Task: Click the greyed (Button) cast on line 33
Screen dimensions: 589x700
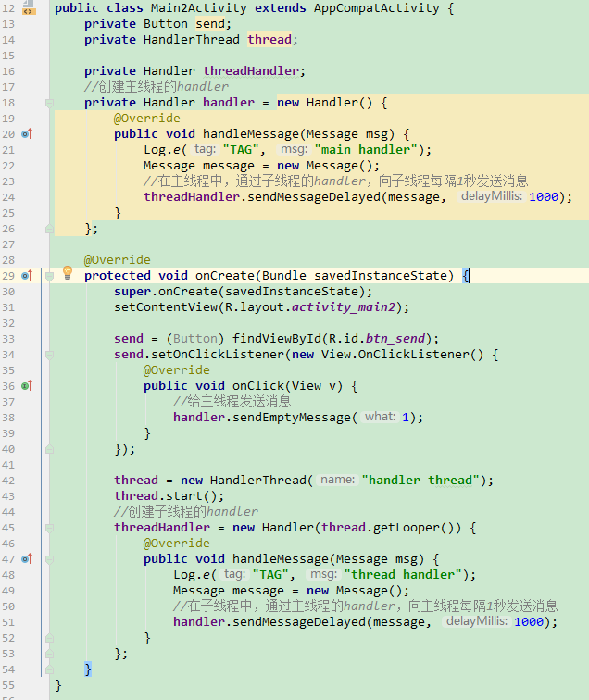Action: pos(195,338)
